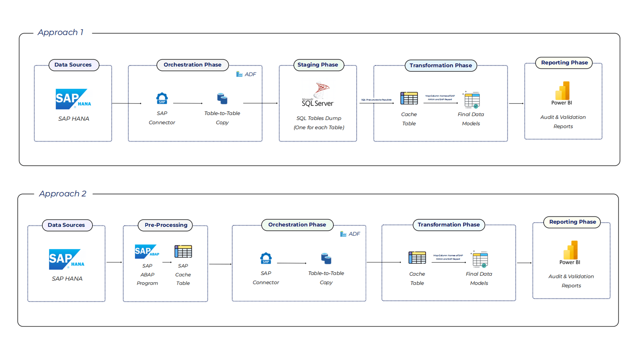Click the 'SQL Tables Dump' caption
The height and width of the screenshot is (362, 644).
coord(319,118)
